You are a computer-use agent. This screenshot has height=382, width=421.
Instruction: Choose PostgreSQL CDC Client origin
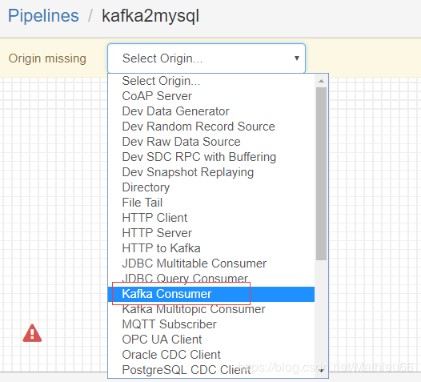[211, 370]
